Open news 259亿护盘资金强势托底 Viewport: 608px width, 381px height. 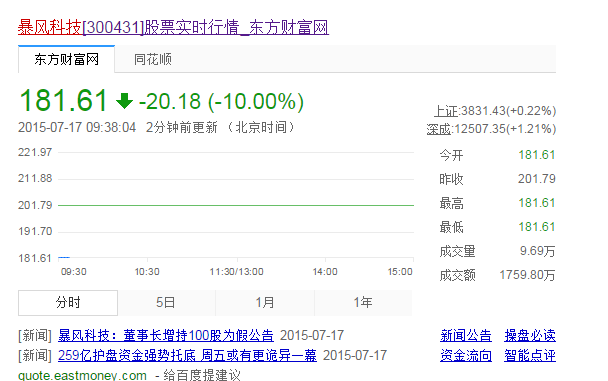point(187,355)
